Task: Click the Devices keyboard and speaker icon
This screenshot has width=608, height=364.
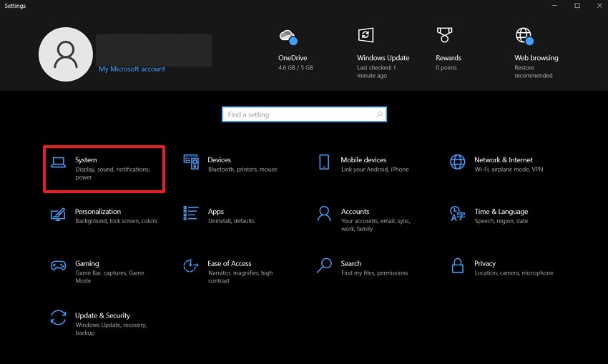Action: coord(191,162)
